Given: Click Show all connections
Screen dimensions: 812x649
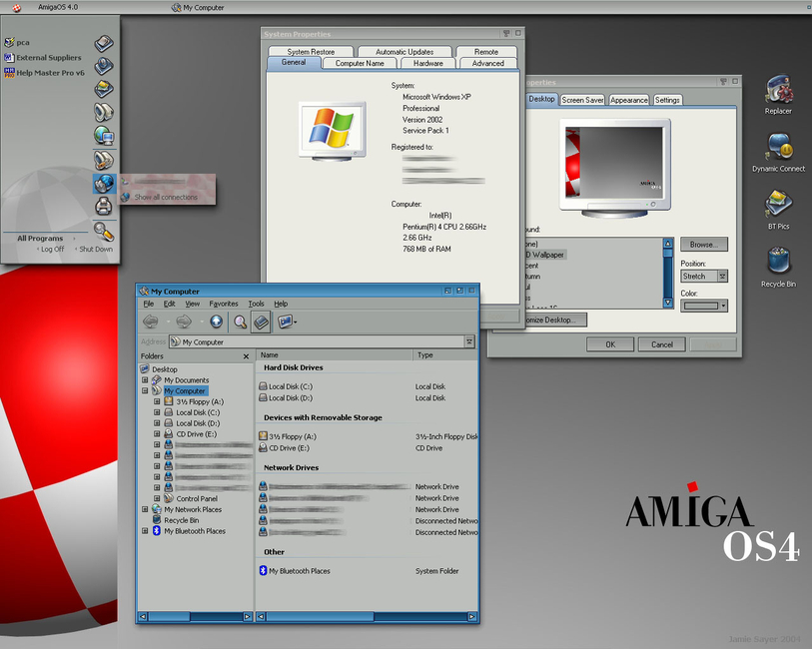Looking at the screenshot, I should pos(166,197).
